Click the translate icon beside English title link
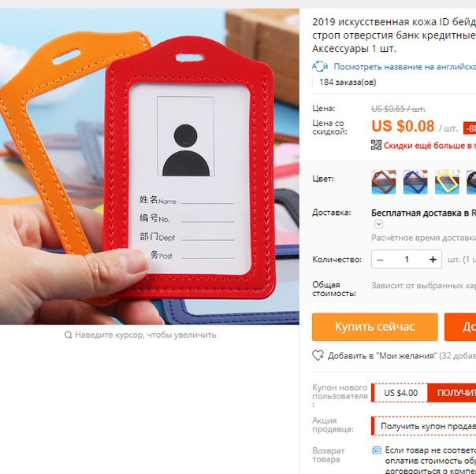The width and height of the screenshot is (476, 474). point(320,66)
